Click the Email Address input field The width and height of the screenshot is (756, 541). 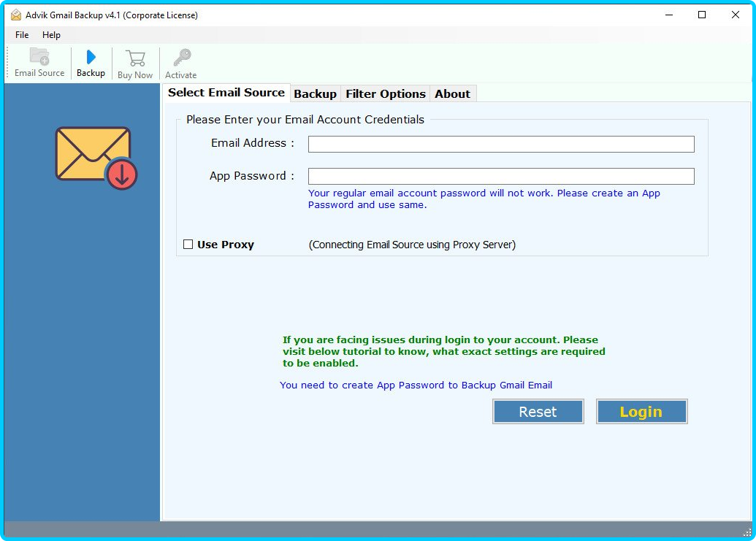tap(500, 144)
